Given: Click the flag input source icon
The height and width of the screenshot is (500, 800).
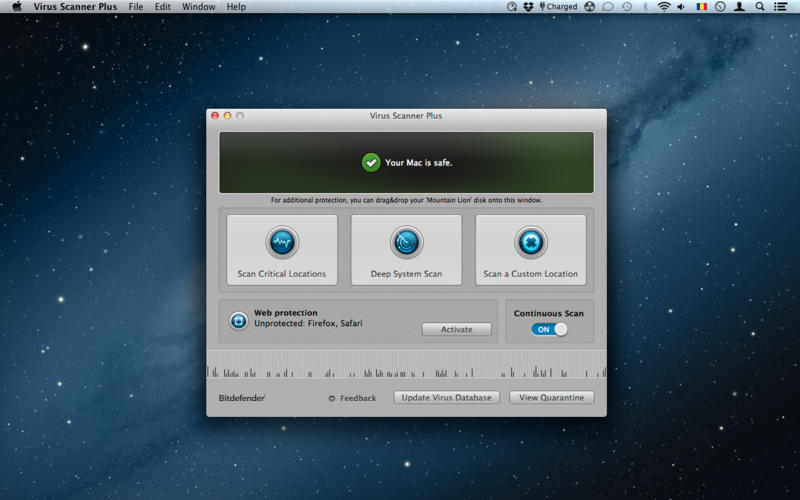Looking at the screenshot, I should pos(702,7).
